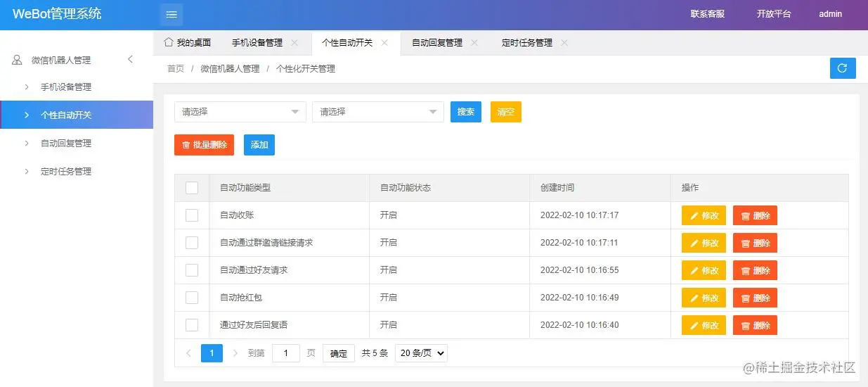Switch to the 自动回复管理 tab
The width and height of the screenshot is (868, 387).
pos(437,43)
